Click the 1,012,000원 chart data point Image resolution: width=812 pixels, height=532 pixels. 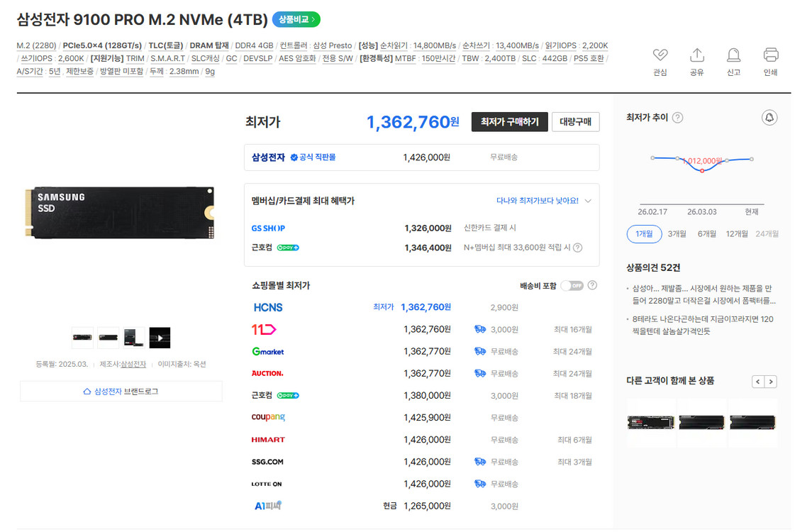pos(702,171)
